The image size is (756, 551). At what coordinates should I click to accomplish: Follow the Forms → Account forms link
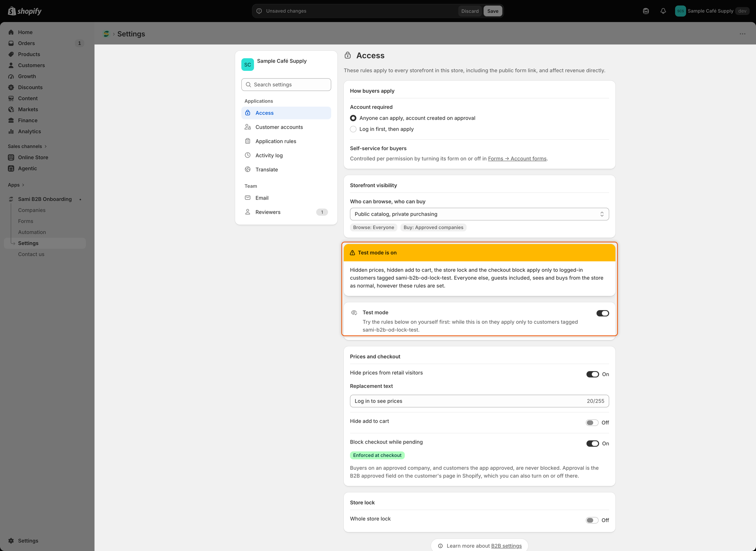[x=517, y=158]
